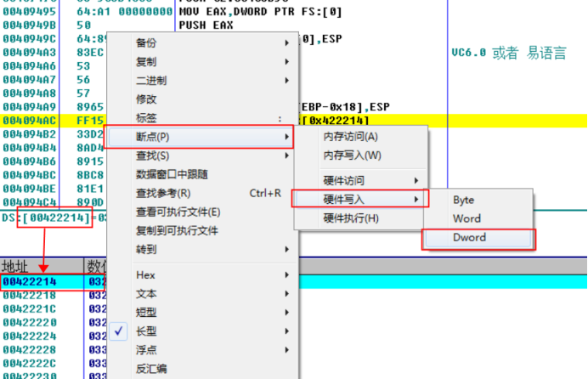
Task: Select 复制到可执行文件 menu entry
Action: click(202, 230)
